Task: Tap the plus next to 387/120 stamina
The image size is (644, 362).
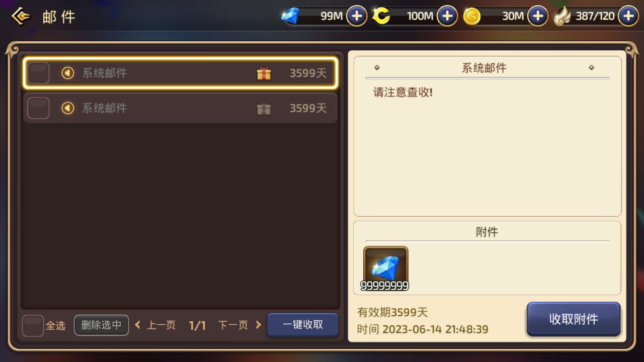Action: [628, 16]
